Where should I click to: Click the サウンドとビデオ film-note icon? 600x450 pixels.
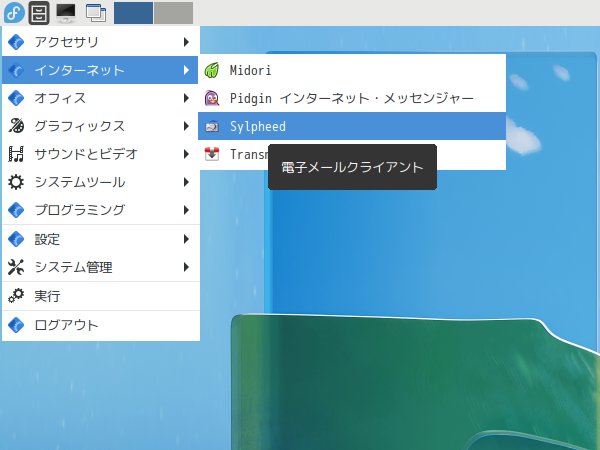point(16,154)
